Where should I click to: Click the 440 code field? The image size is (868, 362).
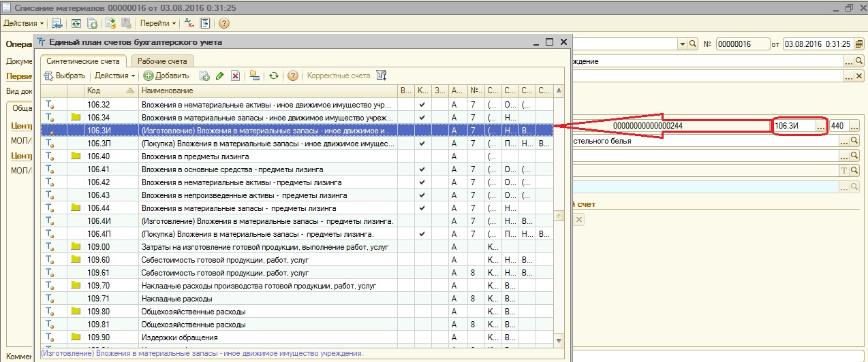tap(839, 126)
